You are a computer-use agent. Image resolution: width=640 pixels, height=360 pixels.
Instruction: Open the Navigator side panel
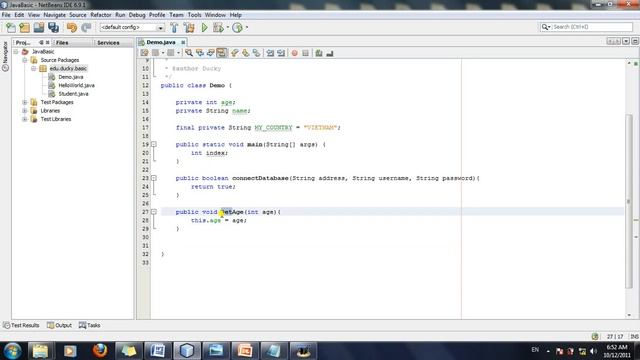coord(5,56)
